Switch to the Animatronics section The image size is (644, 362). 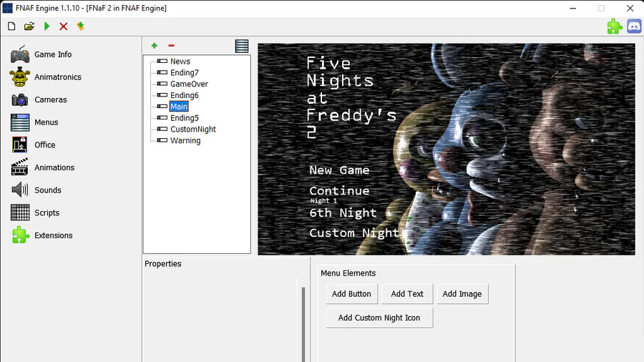click(58, 77)
